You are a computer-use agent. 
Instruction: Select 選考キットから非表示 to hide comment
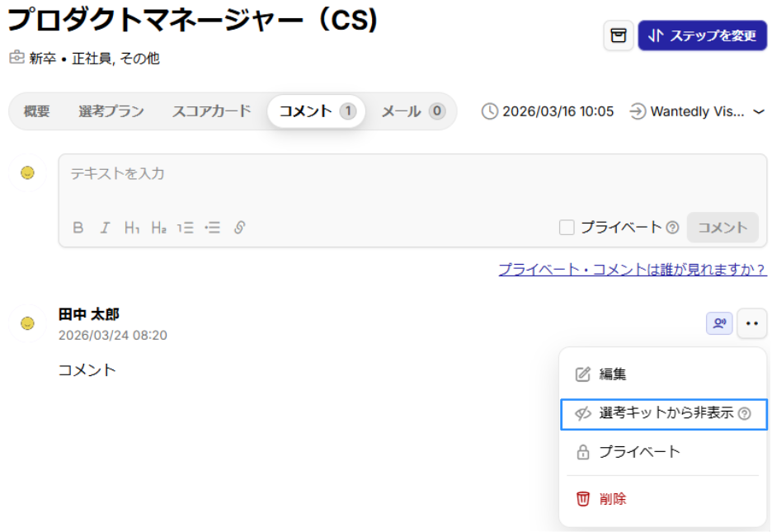click(x=663, y=413)
